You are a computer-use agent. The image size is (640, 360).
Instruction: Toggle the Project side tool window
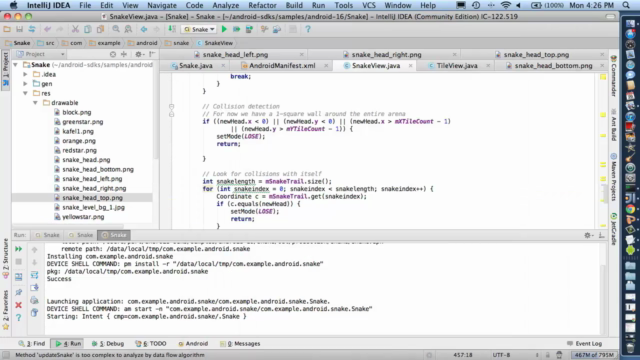point(5,70)
